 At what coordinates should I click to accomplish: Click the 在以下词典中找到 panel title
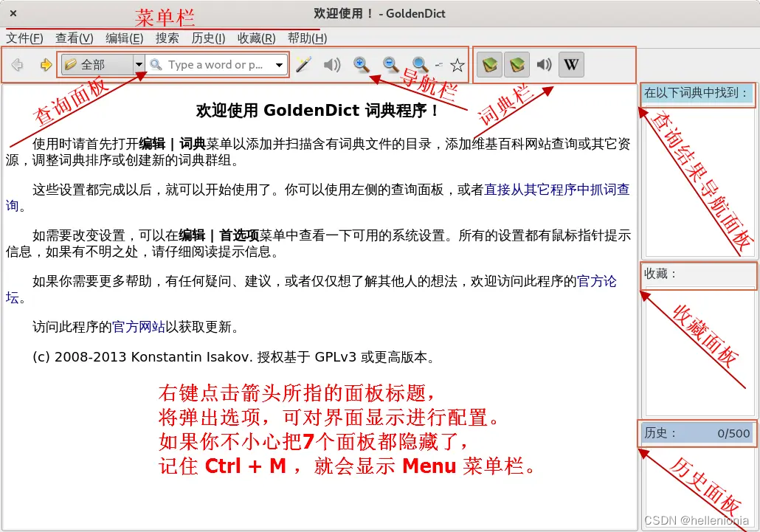(x=697, y=94)
